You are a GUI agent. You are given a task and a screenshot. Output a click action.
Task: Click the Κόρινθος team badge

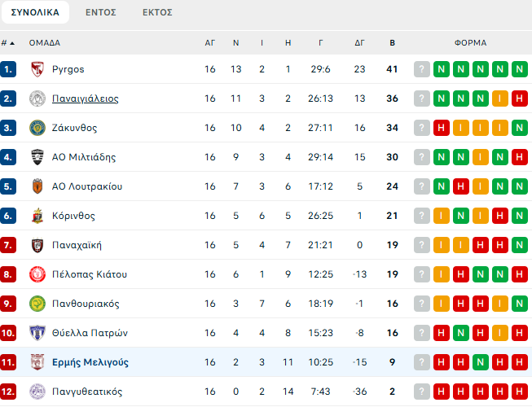coord(37,216)
